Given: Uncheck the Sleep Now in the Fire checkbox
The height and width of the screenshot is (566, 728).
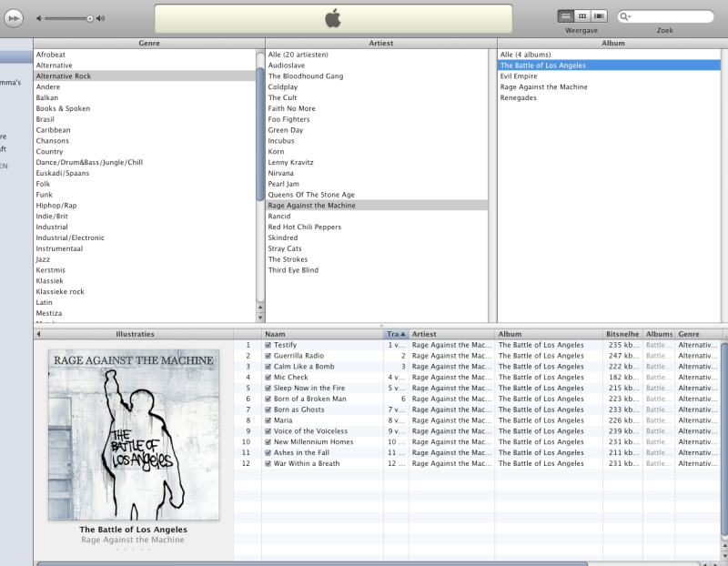Looking at the screenshot, I should [x=268, y=389].
